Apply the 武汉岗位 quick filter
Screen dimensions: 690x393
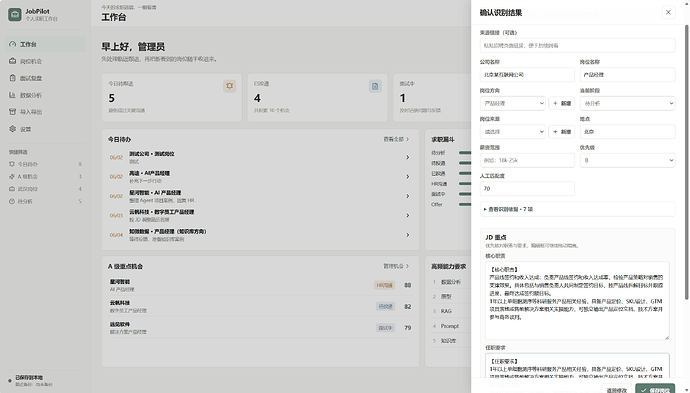coord(46,189)
